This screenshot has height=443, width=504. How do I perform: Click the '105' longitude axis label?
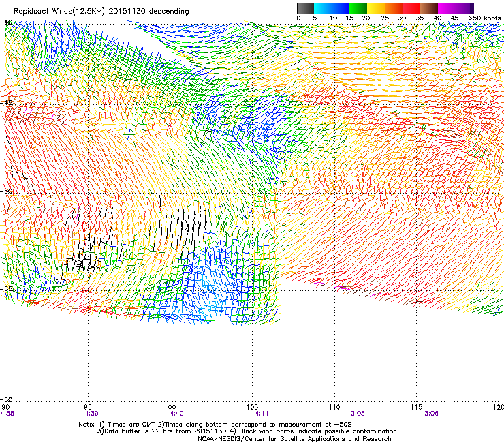pos(252,407)
